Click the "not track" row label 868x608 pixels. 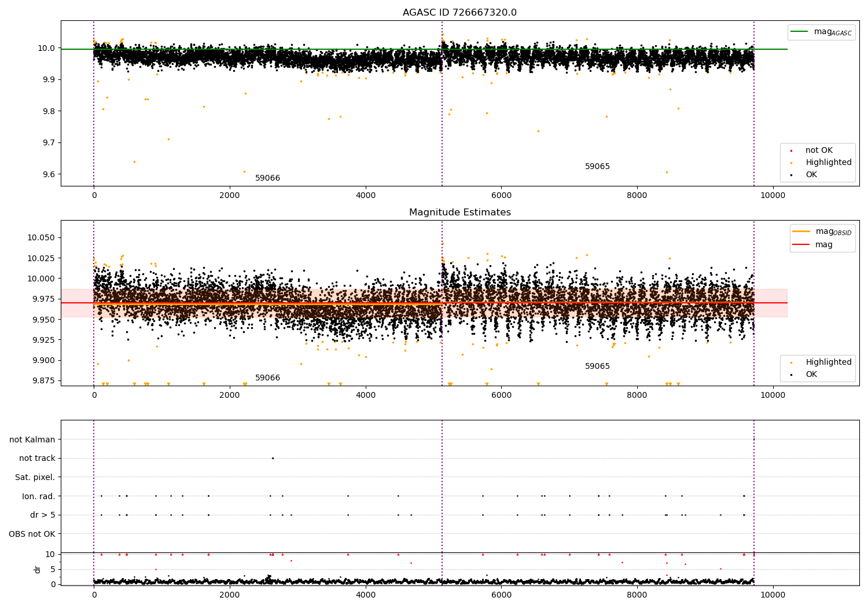coord(37,459)
